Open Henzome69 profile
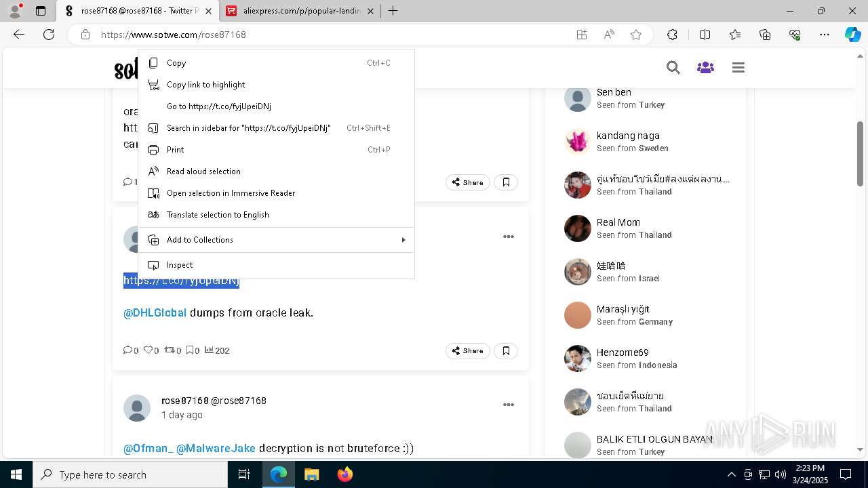Image resolution: width=868 pixels, height=488 pixels. point(623,352)
